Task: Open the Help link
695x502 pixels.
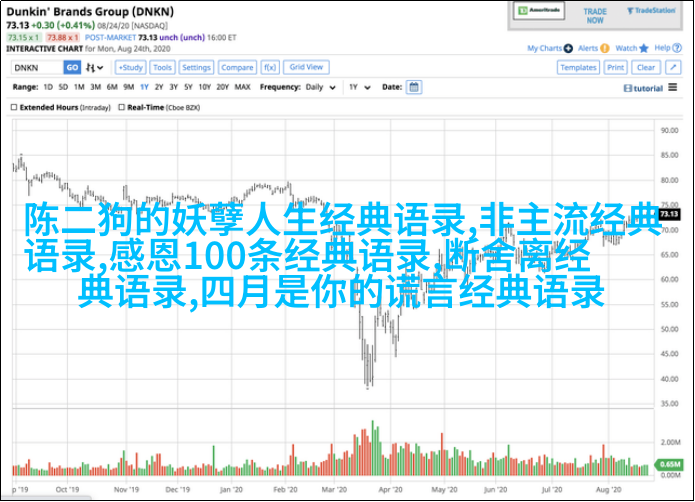Action: (x=662, y=48)
